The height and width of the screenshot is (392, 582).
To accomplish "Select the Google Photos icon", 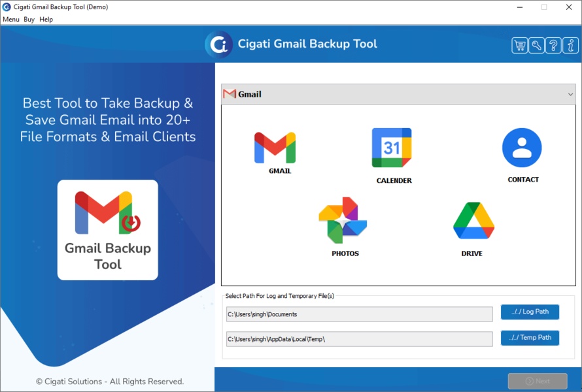I will tap(343, 221).
